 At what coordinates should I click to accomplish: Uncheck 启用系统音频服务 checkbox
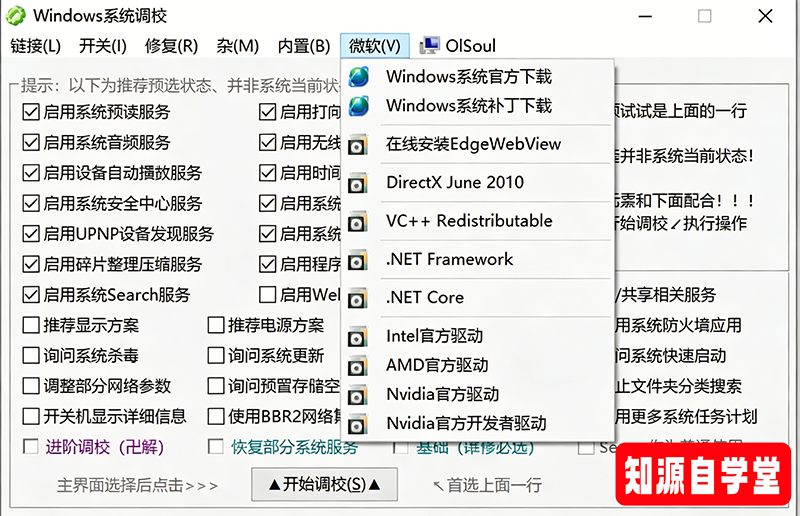tap(31, 142)
